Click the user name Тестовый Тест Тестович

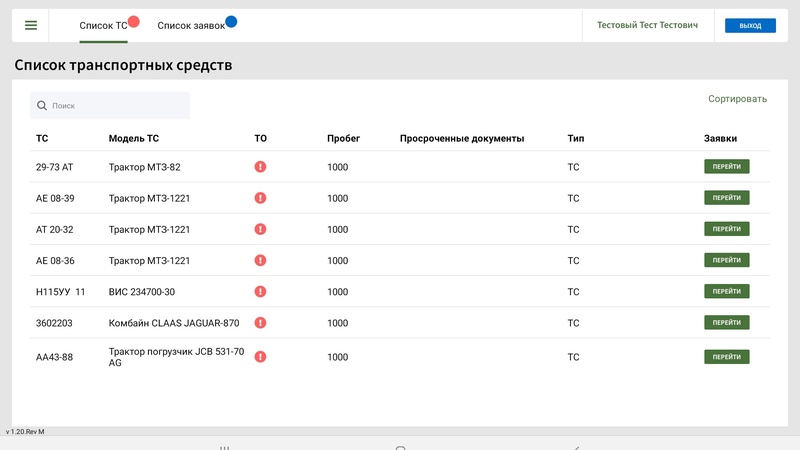pos(647,26)
